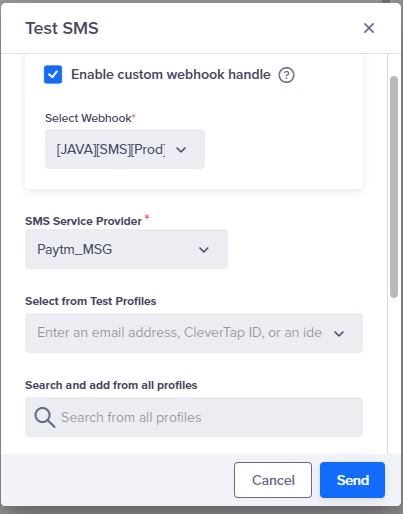Screen dimensions: 403x514
Task: Click inside the email or CleverTap ID field
Action: point(180,333)
